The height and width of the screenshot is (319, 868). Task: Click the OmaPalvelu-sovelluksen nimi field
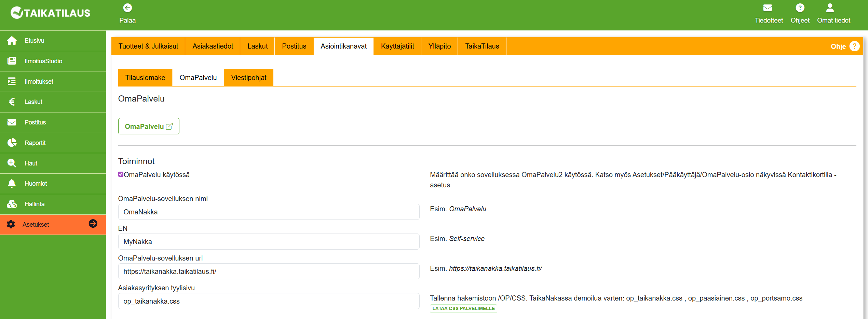point(269,212)
